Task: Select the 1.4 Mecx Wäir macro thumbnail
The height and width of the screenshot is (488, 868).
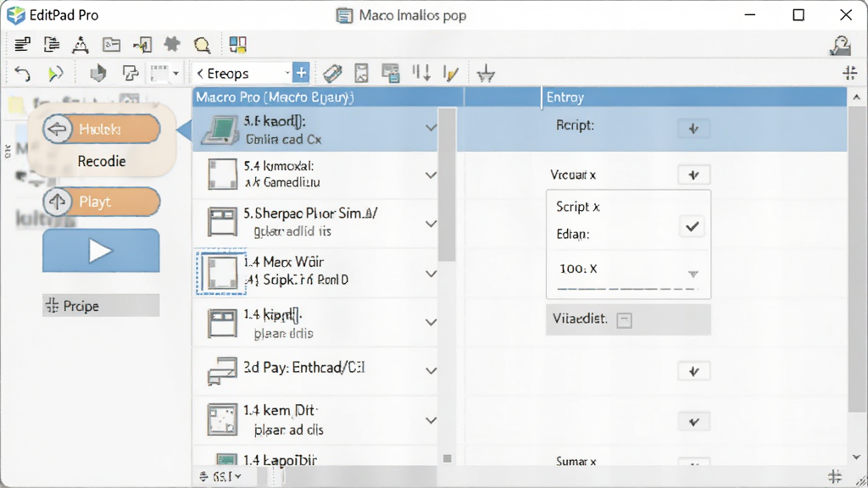Action: (221, 272)
